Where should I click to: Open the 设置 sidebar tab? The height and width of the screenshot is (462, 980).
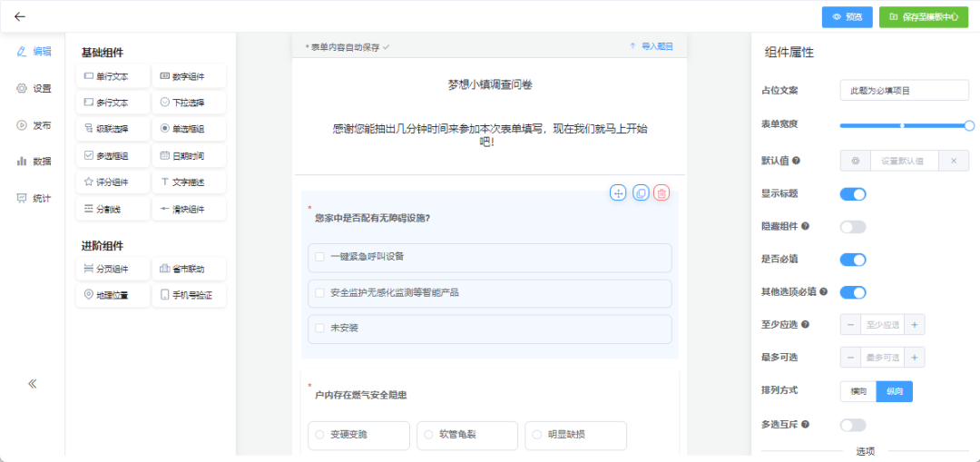pos(34,88)
